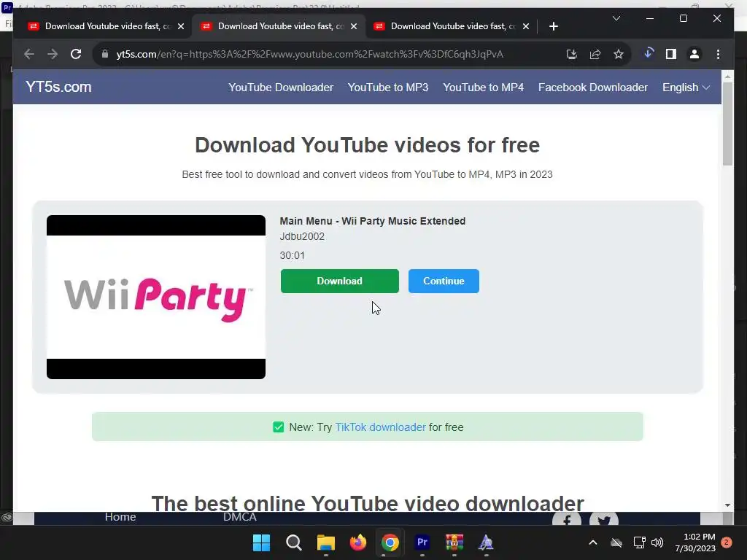
Task: Click the heading Download YouTube videos for free
Action: click(x=368, y=145)
